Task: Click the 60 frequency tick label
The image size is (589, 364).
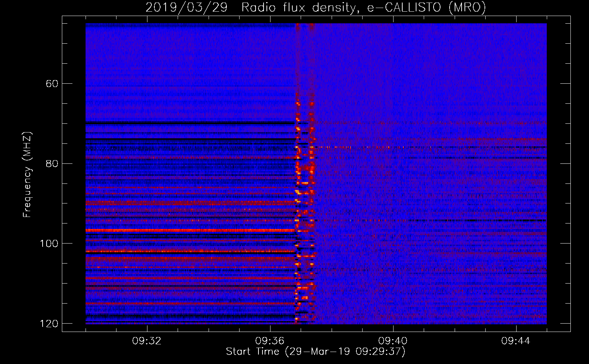Action: pos(52,84)
